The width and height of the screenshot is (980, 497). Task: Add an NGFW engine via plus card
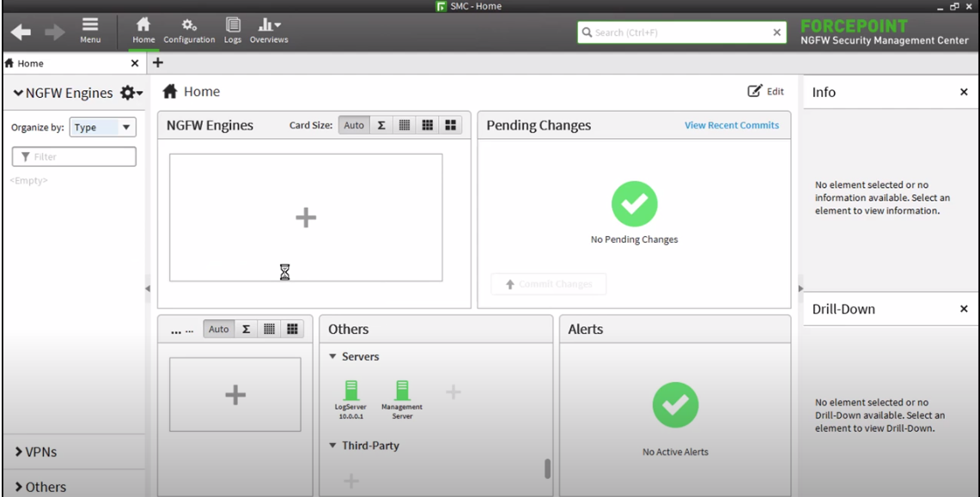[x=306, y=217]
